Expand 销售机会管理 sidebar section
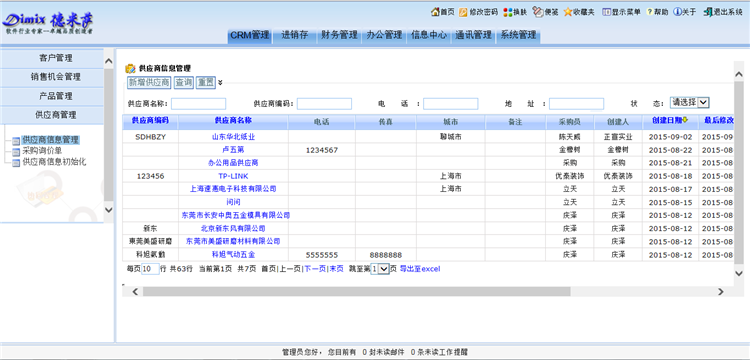 pyautogui.click(x=52, y=77)
